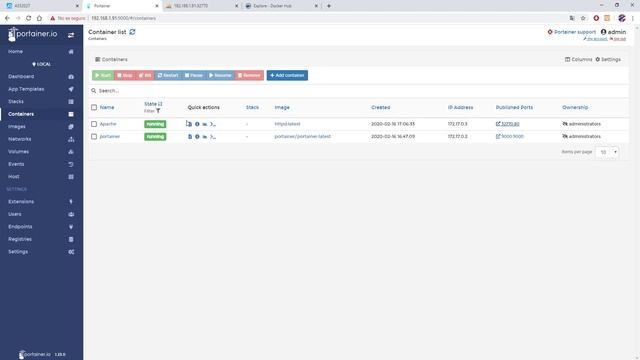This screenshot has height=360, width=640.
Task: Tick the select-all checkbox in the table header
Action: [94, 107]
